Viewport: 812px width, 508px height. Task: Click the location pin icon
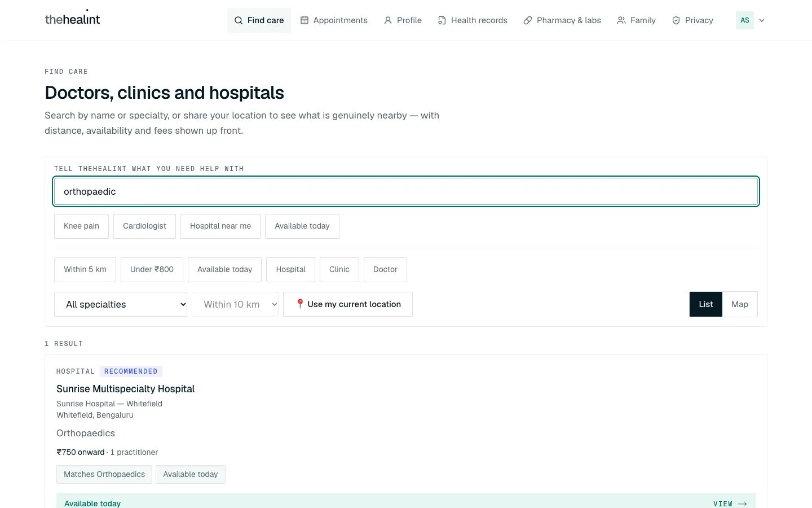300,304
